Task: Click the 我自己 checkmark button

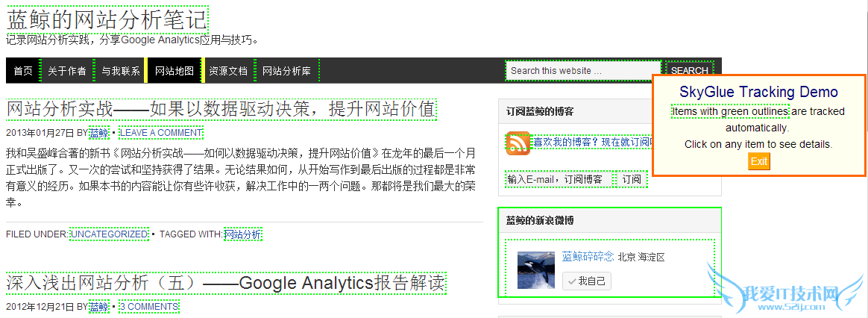Action: (586, 281)
